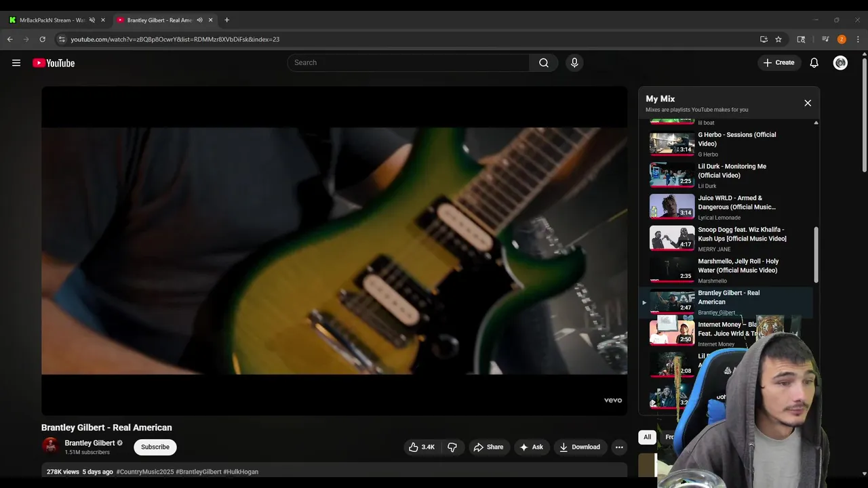Screen dimensions: 868x488
Task: Close the MrBackPackN Stream tab
Action: point(103,20)
